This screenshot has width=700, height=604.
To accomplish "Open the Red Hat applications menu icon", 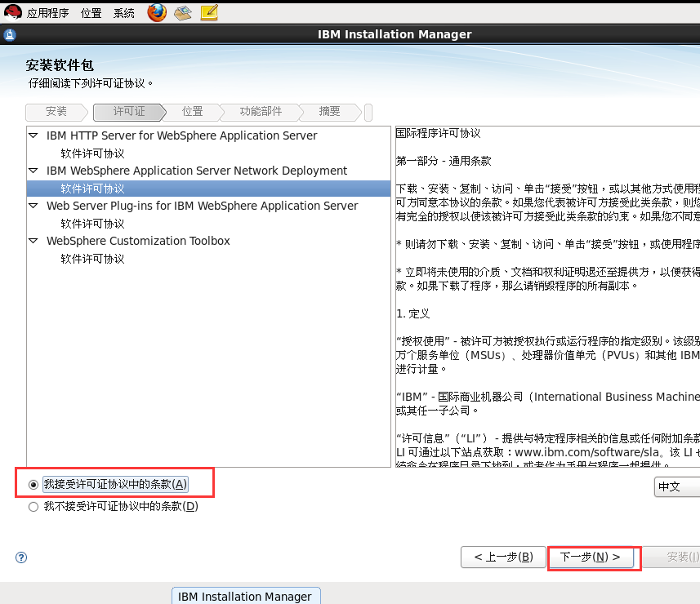I will pos(12,12).
